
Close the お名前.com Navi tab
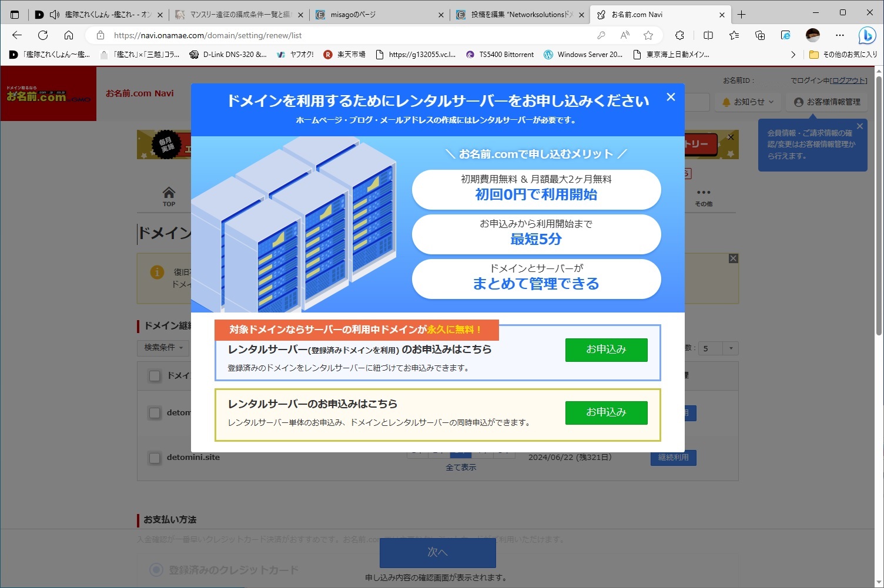tap(722, 15)
